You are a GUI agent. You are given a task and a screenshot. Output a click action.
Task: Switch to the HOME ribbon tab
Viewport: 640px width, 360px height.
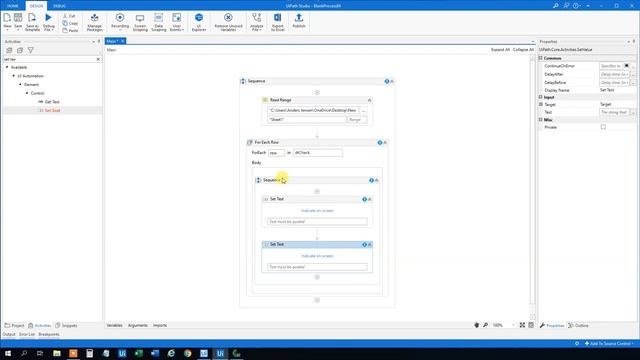pyautogui.click(x=13, y=6)
